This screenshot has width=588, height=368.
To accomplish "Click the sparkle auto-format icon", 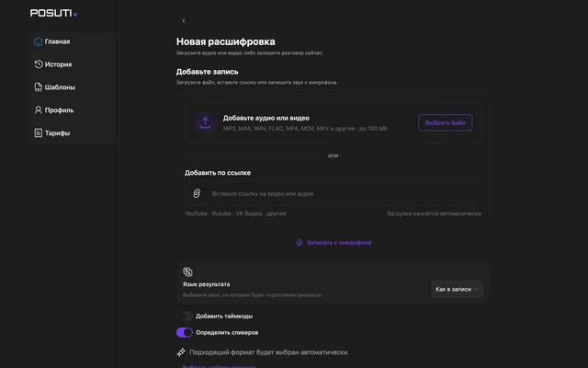I will click(181, 351).
